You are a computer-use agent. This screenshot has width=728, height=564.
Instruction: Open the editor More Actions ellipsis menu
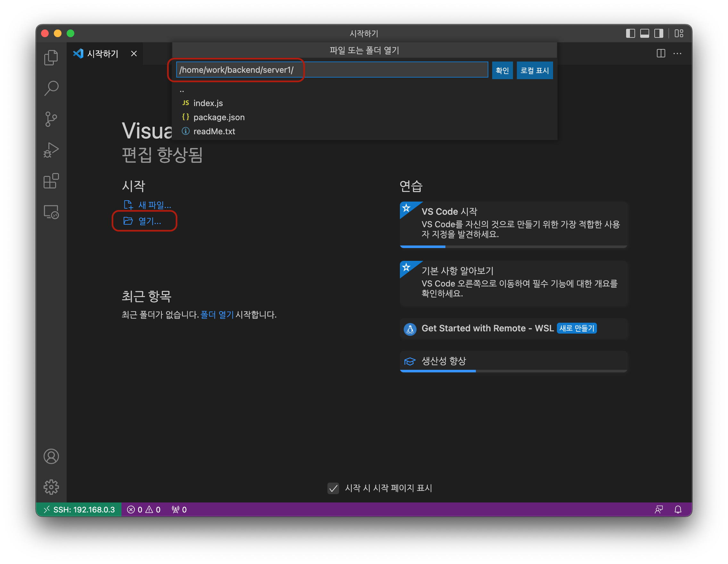pyautogui.click(x=677, y=53)
